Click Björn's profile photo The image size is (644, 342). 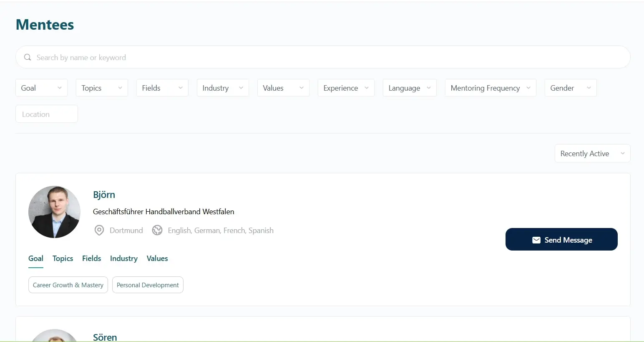54,212
